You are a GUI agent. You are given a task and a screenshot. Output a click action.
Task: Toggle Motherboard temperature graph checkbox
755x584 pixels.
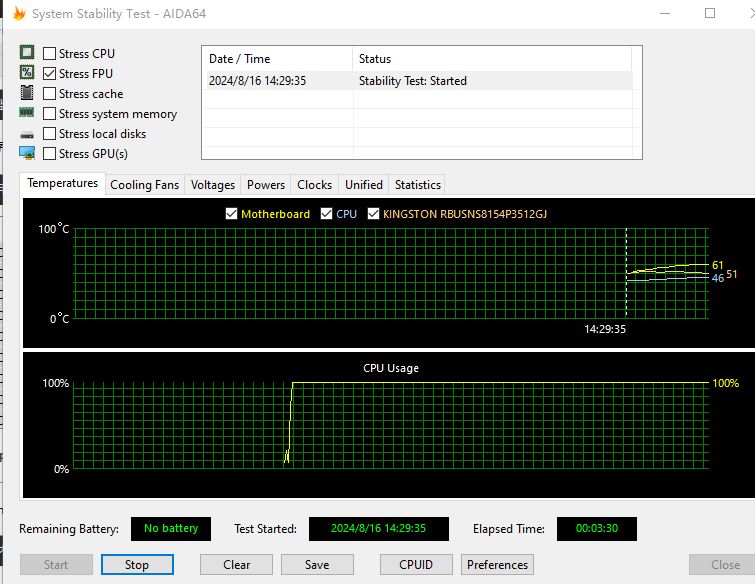click(232, 214)
